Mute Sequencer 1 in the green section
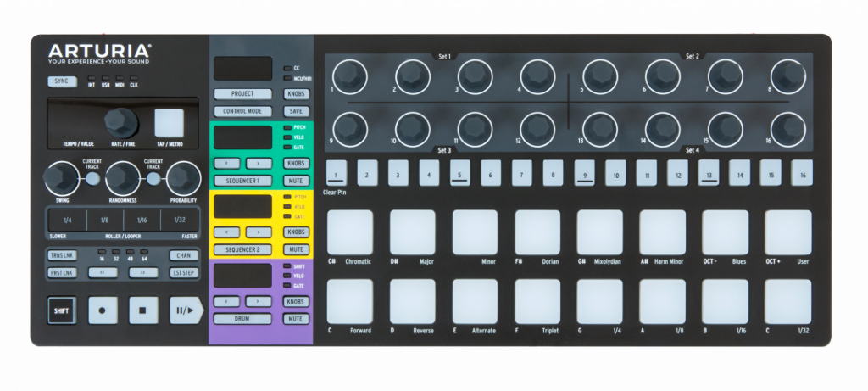Screen dimensions: 868x391 (296, 181)
